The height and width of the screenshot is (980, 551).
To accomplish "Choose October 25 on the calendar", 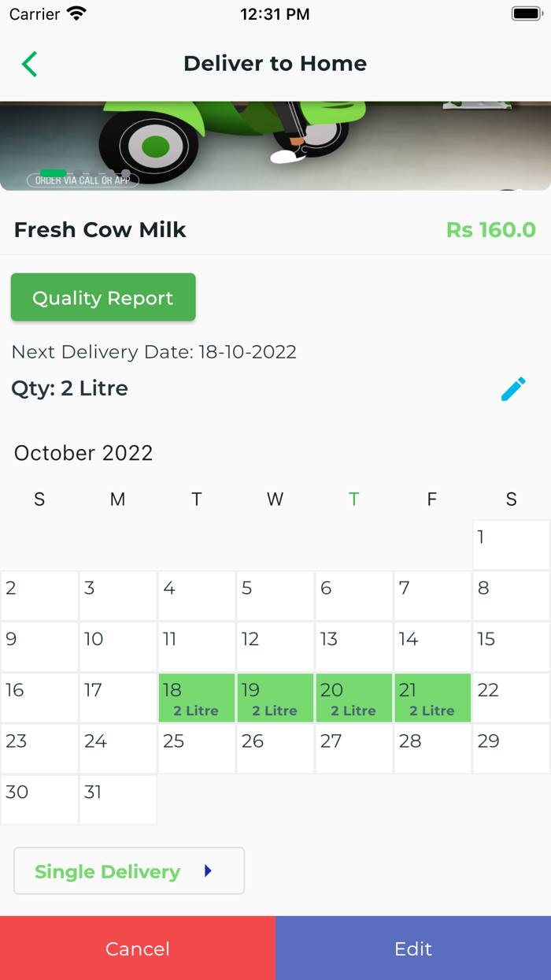I will pos(197,749).
